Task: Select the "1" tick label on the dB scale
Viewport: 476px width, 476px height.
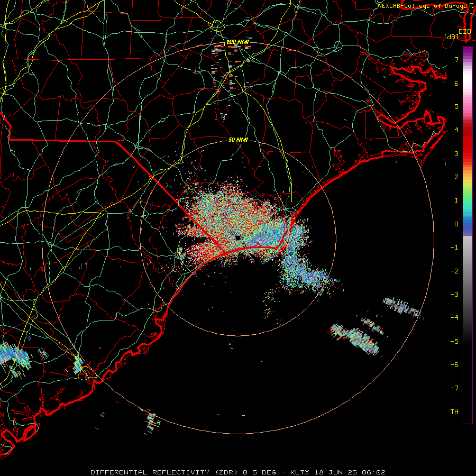Action: click(x=456, y=200)
